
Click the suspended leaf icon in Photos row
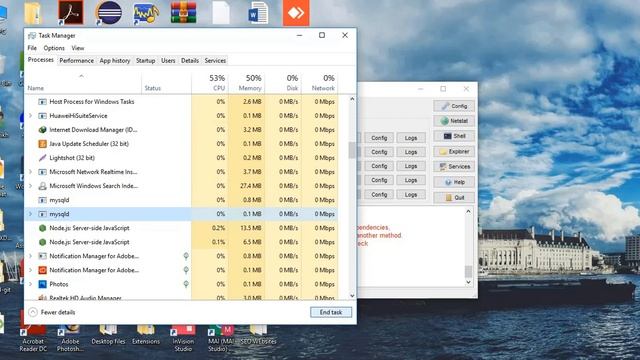186,284
